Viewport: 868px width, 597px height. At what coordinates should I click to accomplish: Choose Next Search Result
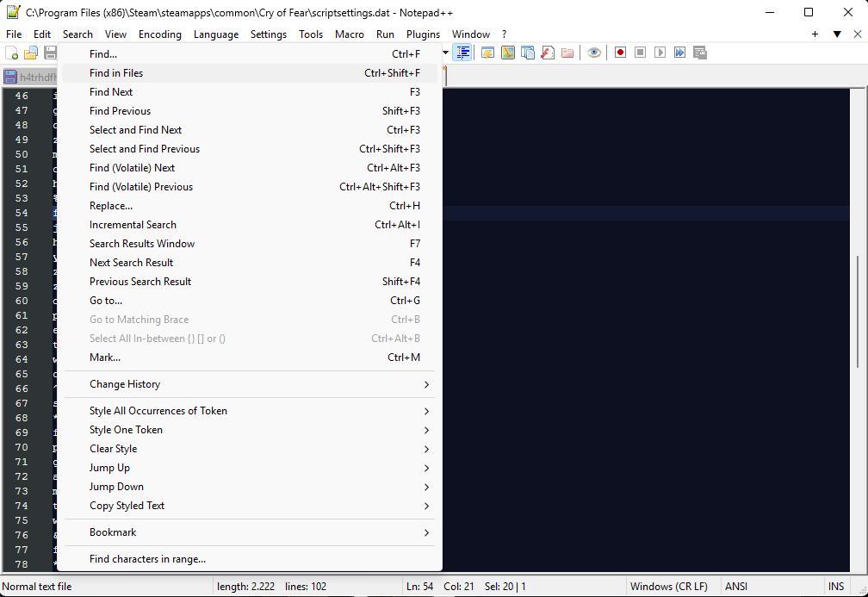point(250,263)
